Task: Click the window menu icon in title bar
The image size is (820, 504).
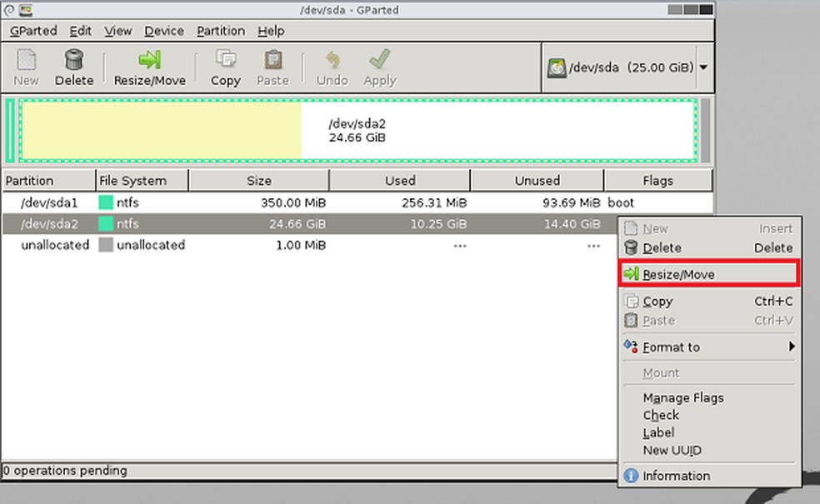Action: click(x=26, y=9)
